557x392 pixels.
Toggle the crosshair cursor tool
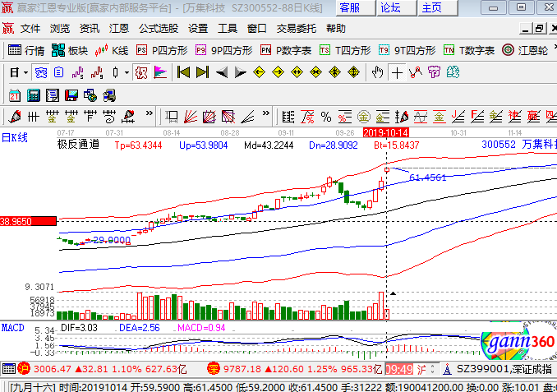[x=397, y=73]
